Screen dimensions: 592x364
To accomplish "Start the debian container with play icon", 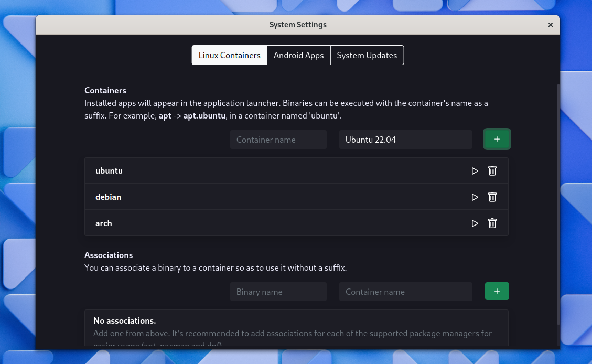I will click(x=475, y=197).
